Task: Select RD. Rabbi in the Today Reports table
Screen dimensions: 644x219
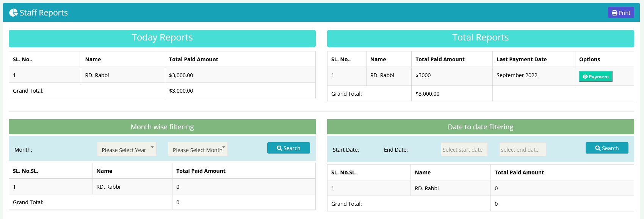Action: point(97,75)
